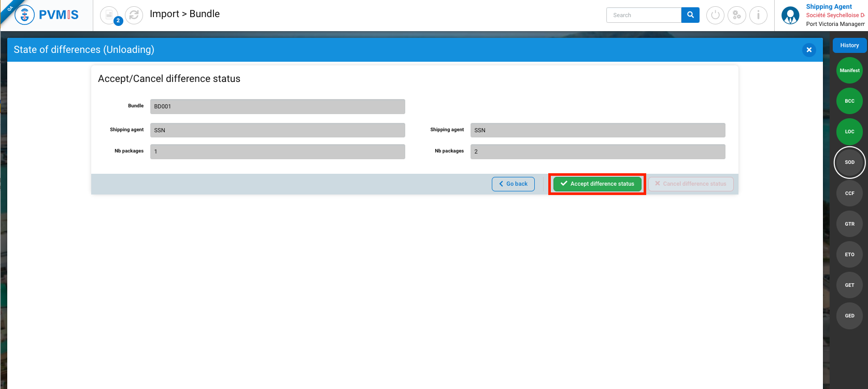
Task: Click the power logout icon
Action: click(715, 15)
